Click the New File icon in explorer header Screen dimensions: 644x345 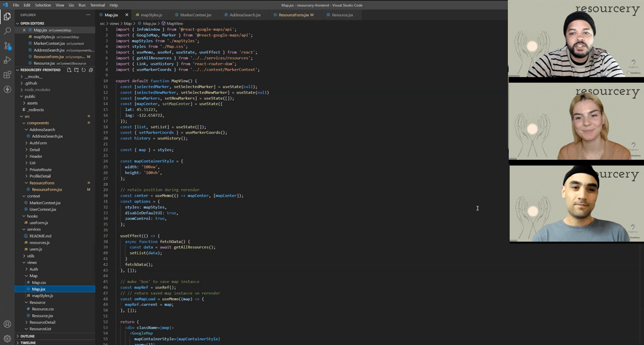(x=70, y=70)
